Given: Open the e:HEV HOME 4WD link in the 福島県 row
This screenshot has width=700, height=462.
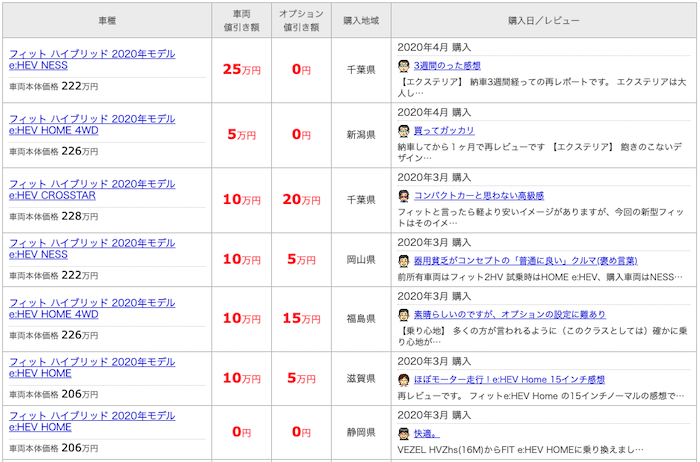Looking at the screenshot, I should click(x=92, y=308).
